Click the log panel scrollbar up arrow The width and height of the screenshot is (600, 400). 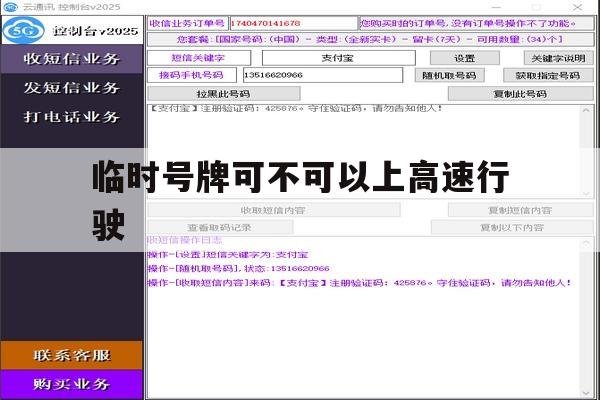[x=586, y=243]
